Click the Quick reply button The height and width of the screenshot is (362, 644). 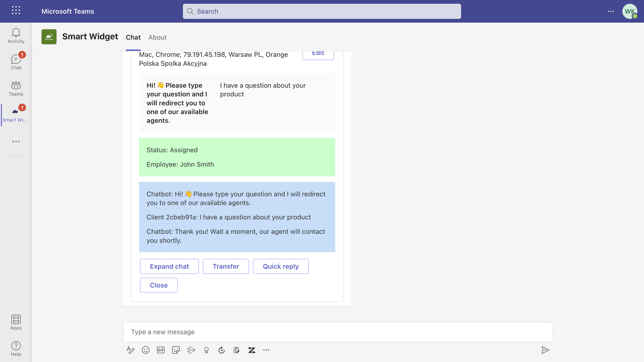281,266
